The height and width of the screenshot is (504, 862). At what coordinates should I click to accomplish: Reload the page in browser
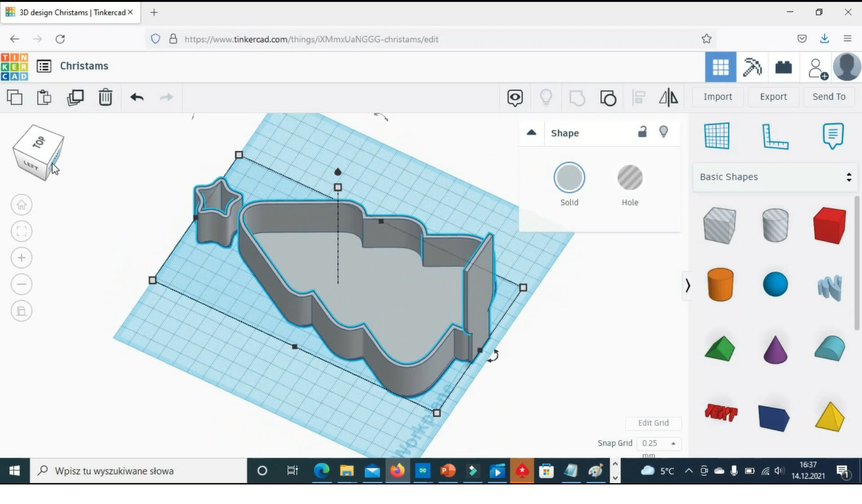(x=60, y=39)
